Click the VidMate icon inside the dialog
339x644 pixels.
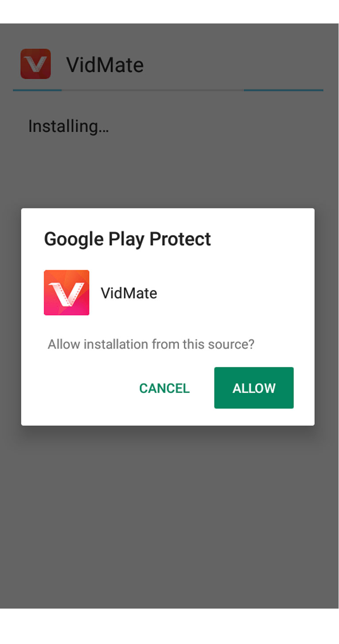(x=66, y=293)
